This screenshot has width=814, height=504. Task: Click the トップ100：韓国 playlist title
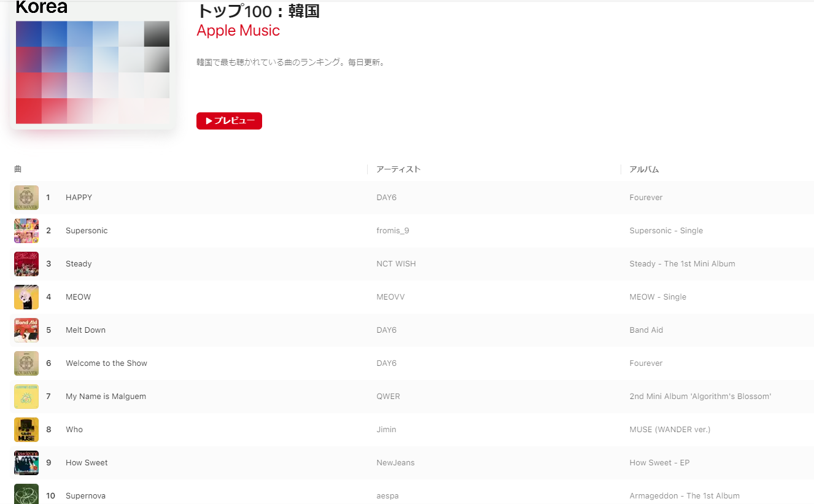click(258, 10)
